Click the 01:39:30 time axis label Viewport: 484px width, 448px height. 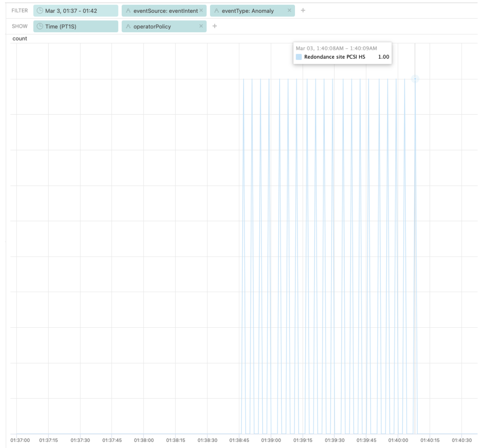(334, 440)
